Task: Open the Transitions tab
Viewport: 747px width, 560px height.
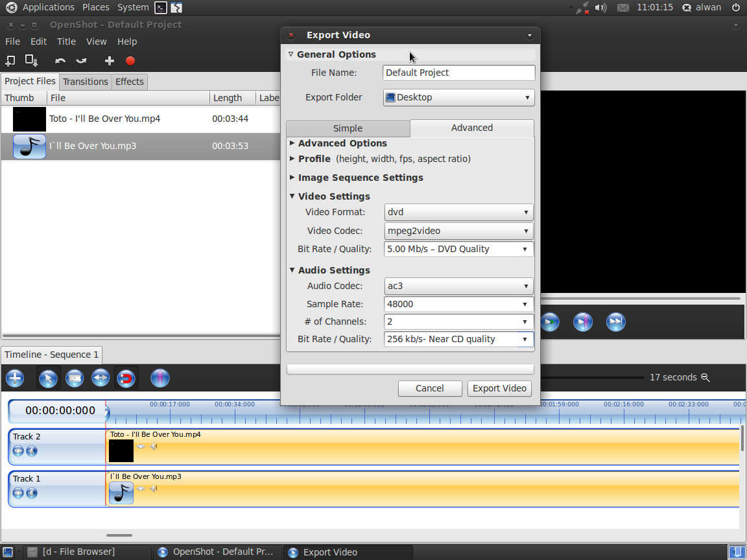Action: [x=85, y=82]
